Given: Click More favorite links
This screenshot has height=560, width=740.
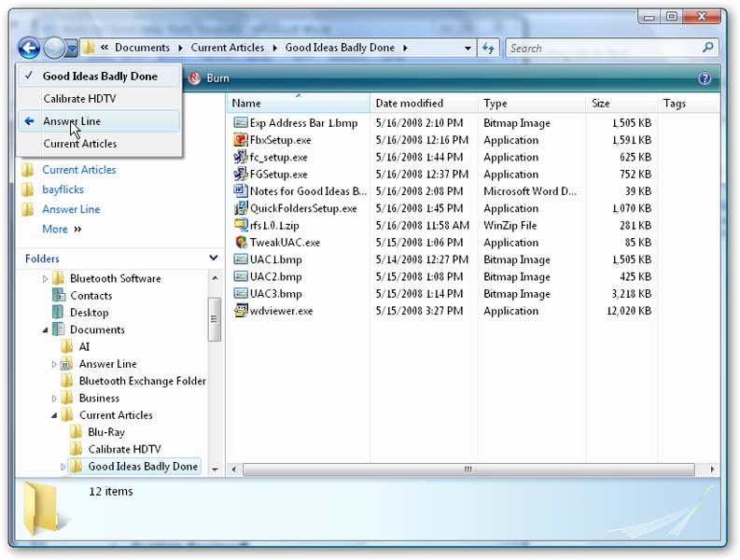Looking at the screenshot, I should (x=62, y=229).
